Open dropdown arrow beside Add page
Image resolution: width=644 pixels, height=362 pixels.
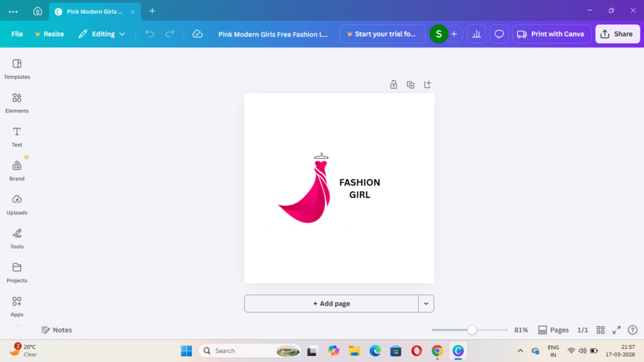(426, 304)
